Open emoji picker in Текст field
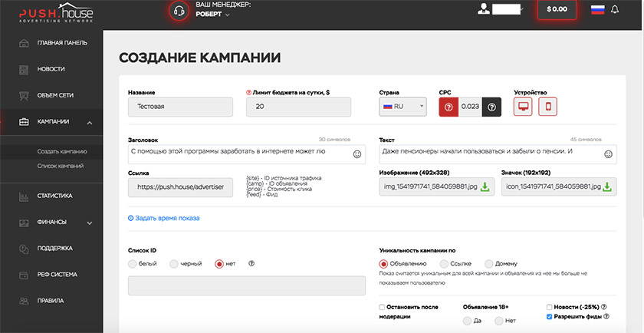 coord(608,154)
